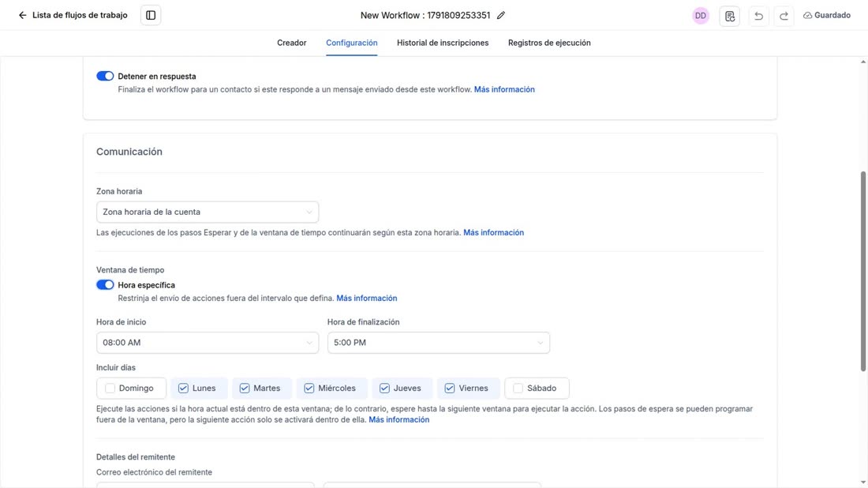This screenshot has width=868, height=488.
Task: Uncheck the Miércoles day box
Action: tap(309, 389)
